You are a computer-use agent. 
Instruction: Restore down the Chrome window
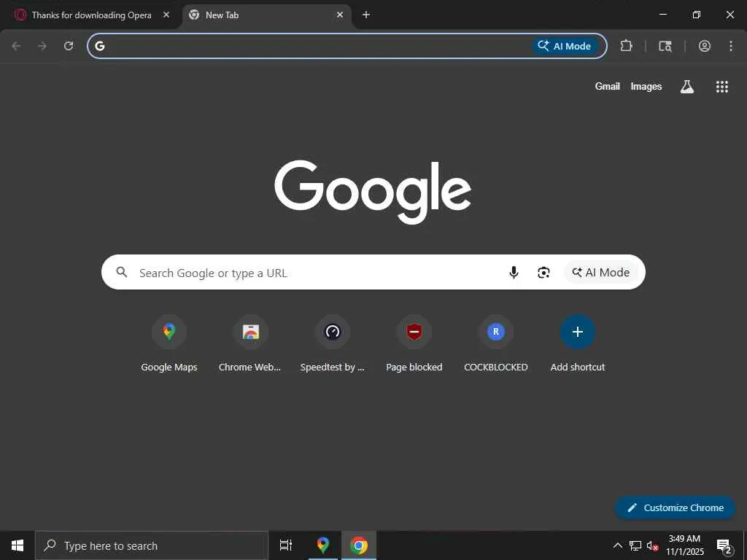click(x=697, y=15)
